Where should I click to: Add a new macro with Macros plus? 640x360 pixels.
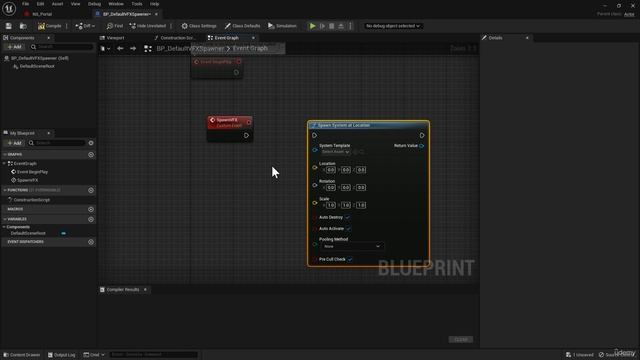(x=91, y=209)
